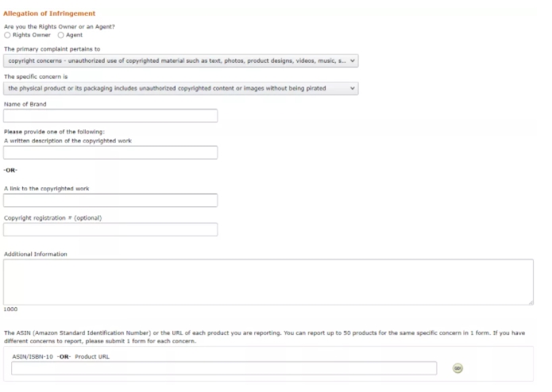Screen dimensions: 552x392
Task: Click the standalone -OR- separator text
Action: click(x=10, y=169)
